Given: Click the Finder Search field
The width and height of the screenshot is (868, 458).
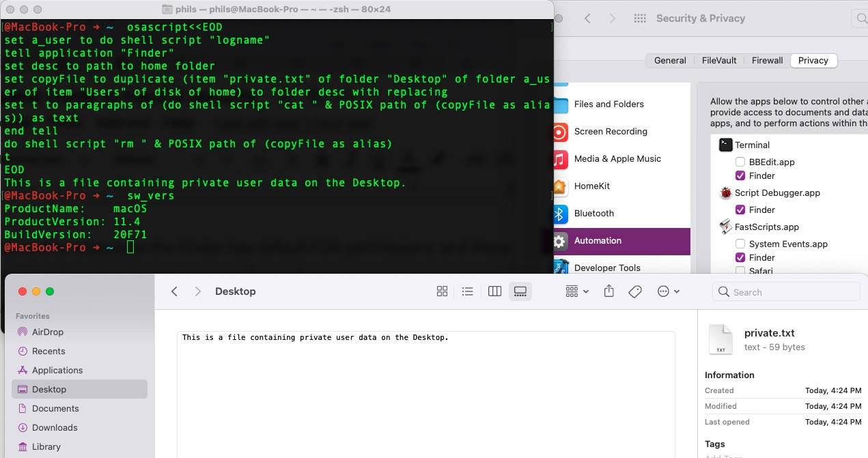Looking at the screenshot, I should click(785, 292).
